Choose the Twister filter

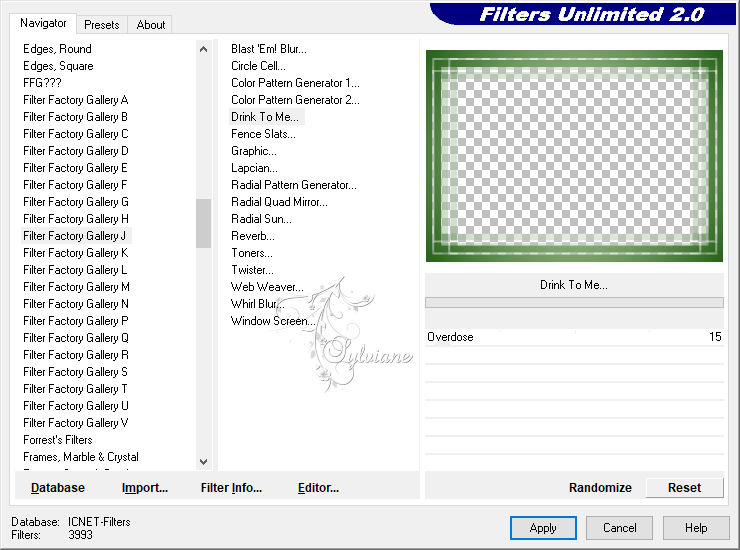click(x=252, y=270)
